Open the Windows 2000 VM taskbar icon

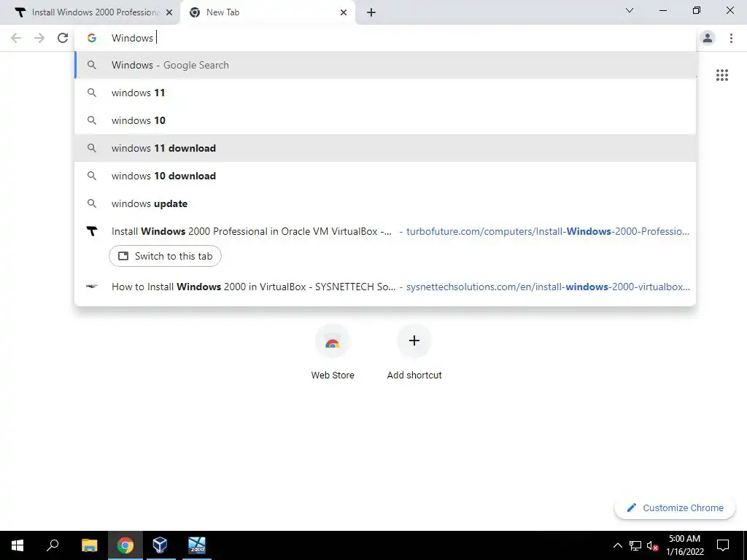pos(197,545)
